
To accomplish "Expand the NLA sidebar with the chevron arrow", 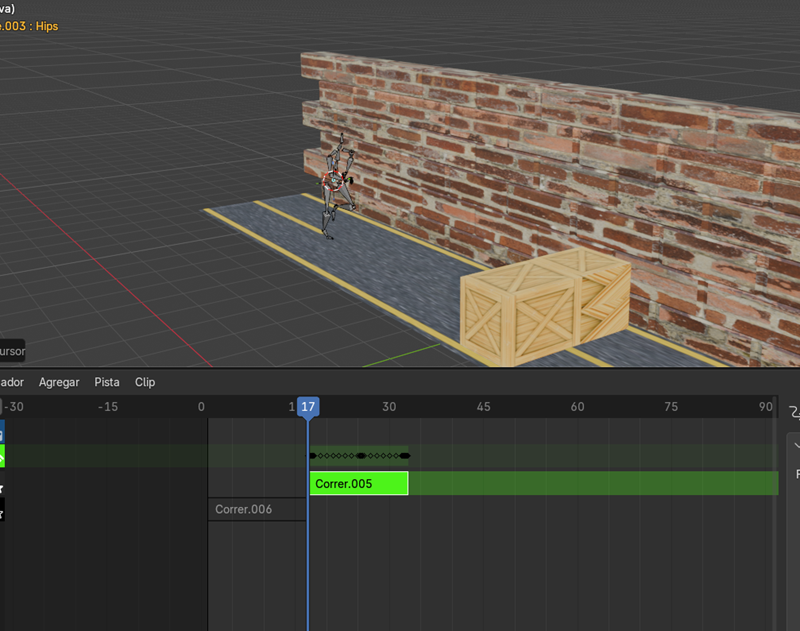I will [797, 444].
